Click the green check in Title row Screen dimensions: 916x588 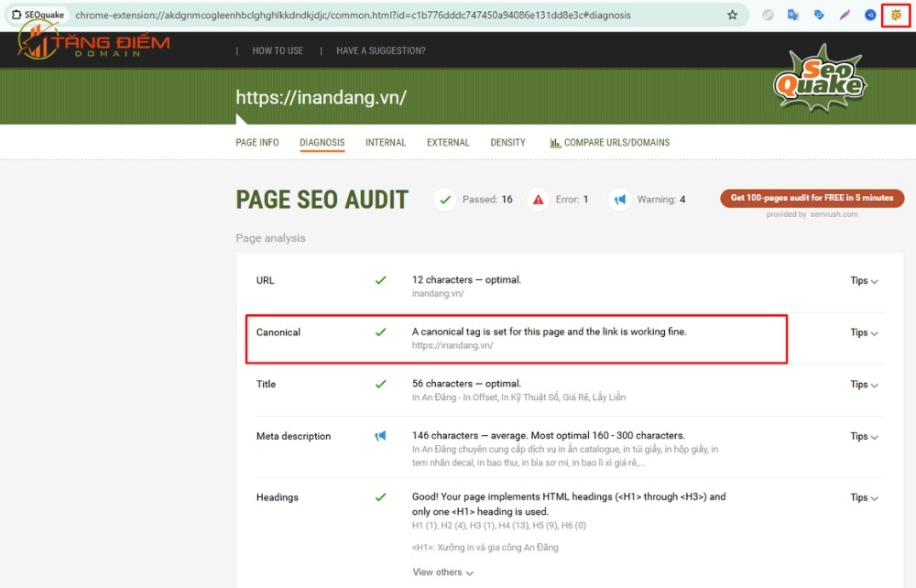tap(381, 384)
